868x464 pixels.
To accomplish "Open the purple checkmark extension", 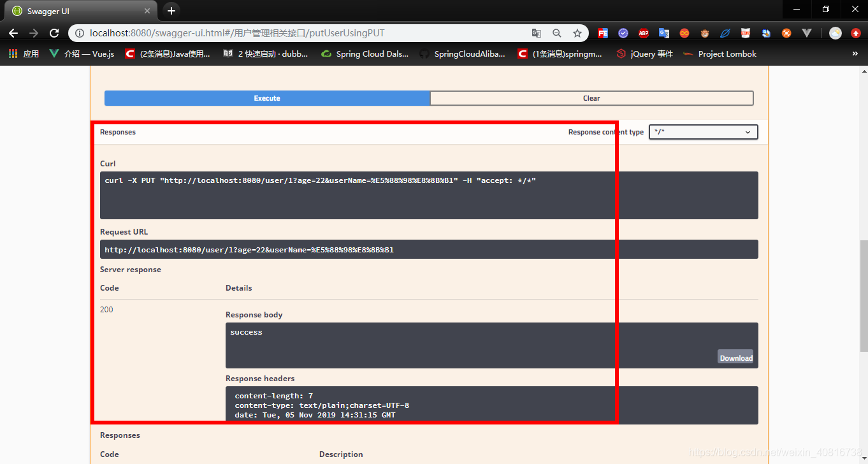I will (623, 33).
